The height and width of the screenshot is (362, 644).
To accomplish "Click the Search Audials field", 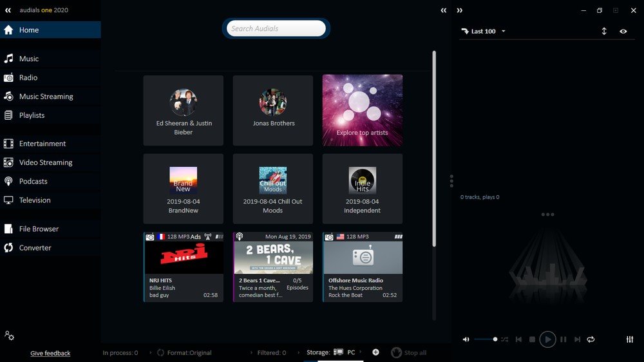I will [276, 28].
